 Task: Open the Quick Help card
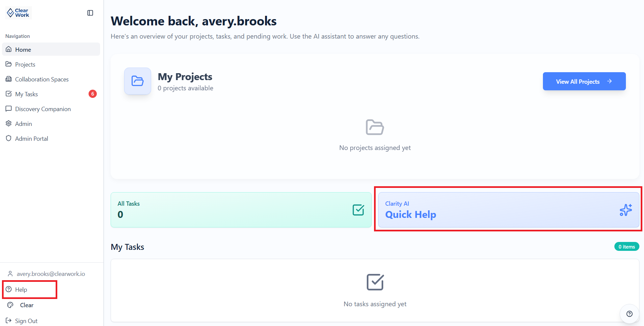tap(508, 210)
